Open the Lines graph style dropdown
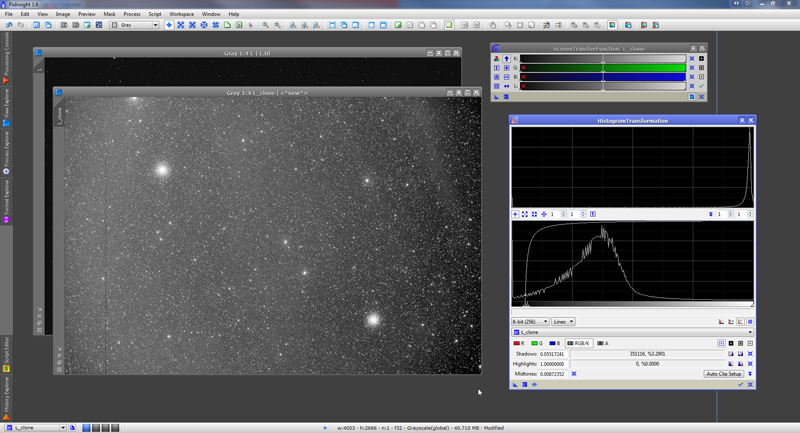The image size is (800, 433). (564, 321)
